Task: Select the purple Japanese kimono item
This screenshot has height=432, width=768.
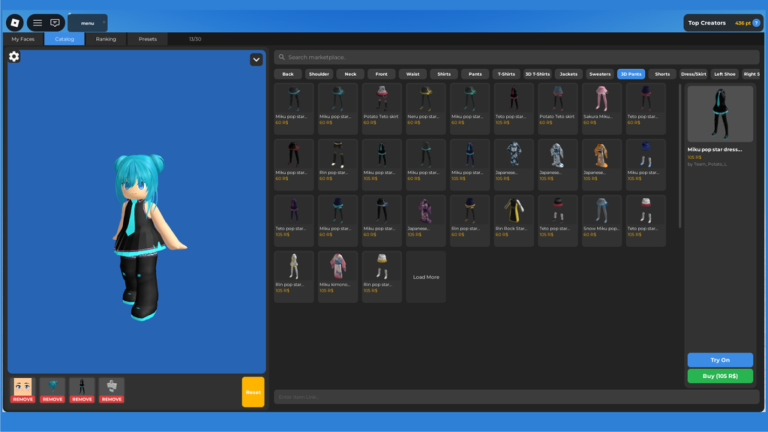Action: tap(426, 220)
